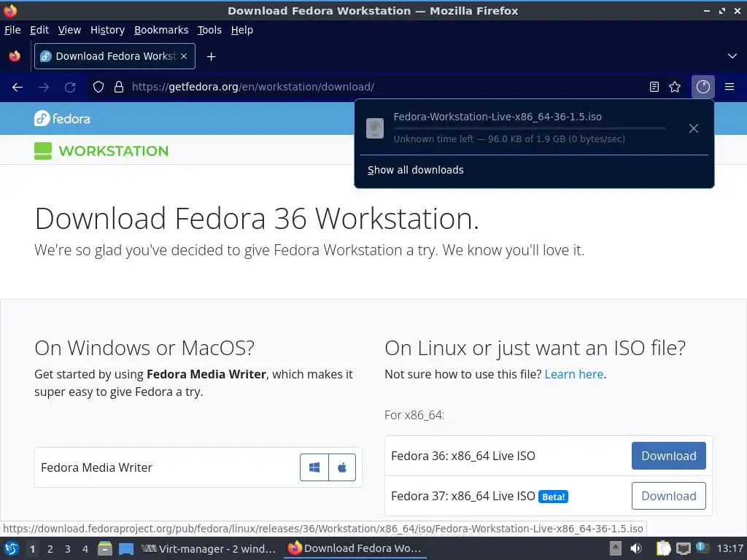Click the site security padlock icon
Screen dimensions: 747x560
119,87
